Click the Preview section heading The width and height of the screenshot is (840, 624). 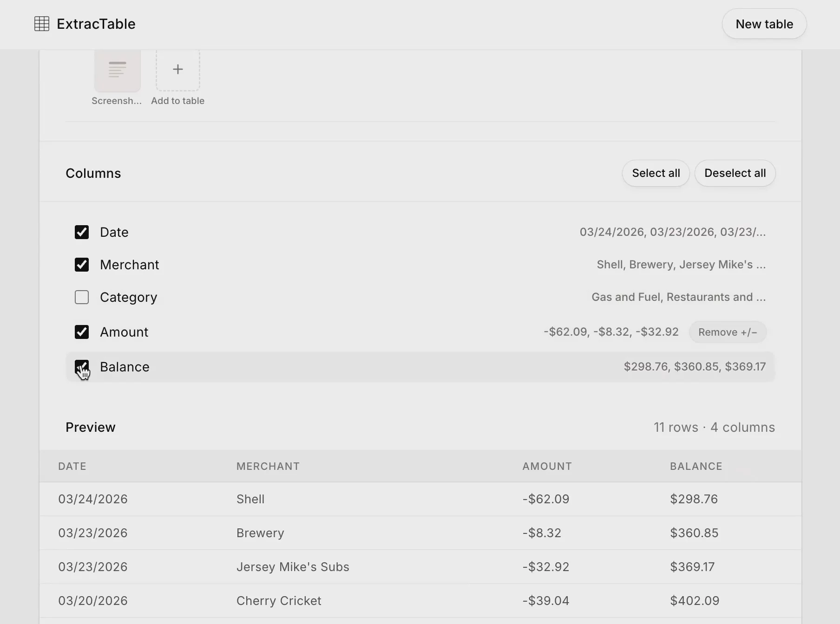click(91, 427)
